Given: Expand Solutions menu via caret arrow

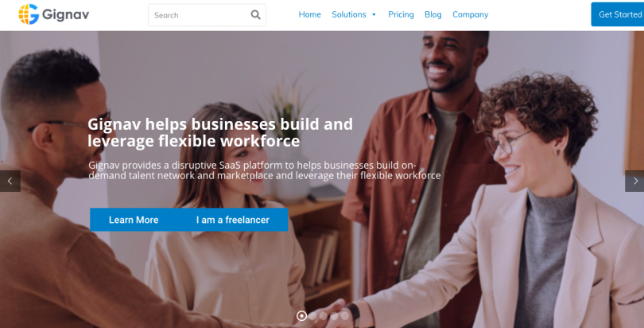Looking at the screenshot, I should 374,15.
